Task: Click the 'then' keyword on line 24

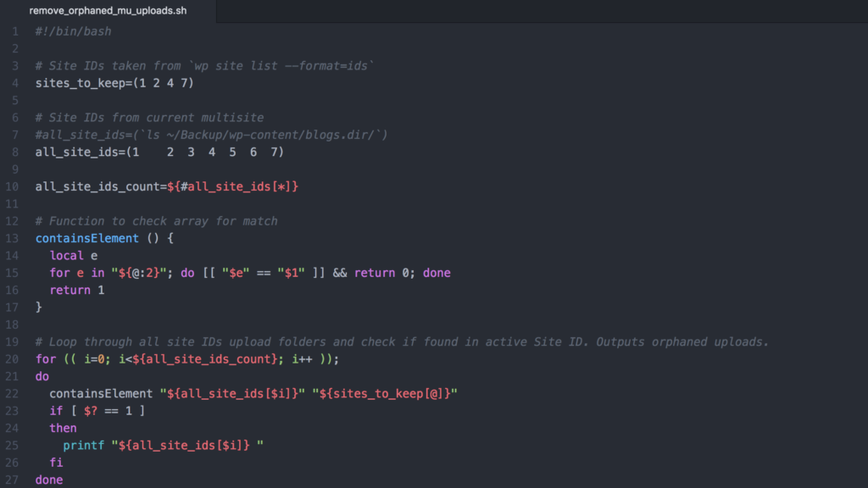Action: pyautogui.click(x=64, y=428)
